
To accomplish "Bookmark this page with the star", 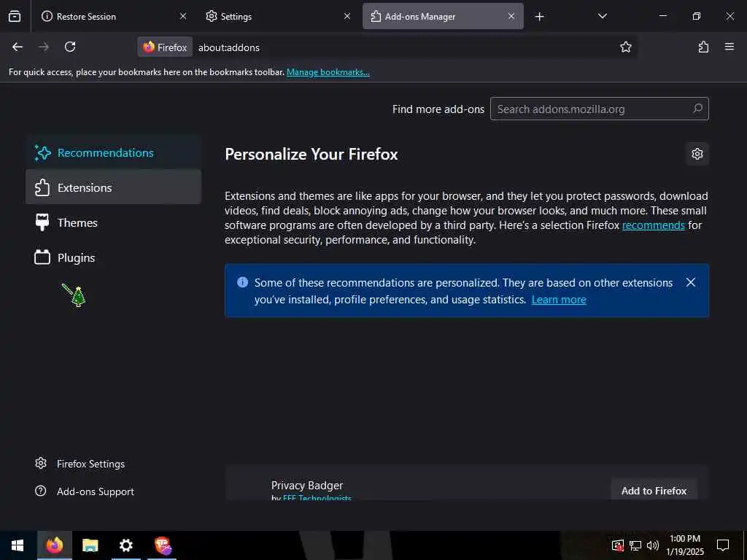I will tap(625, 47).
